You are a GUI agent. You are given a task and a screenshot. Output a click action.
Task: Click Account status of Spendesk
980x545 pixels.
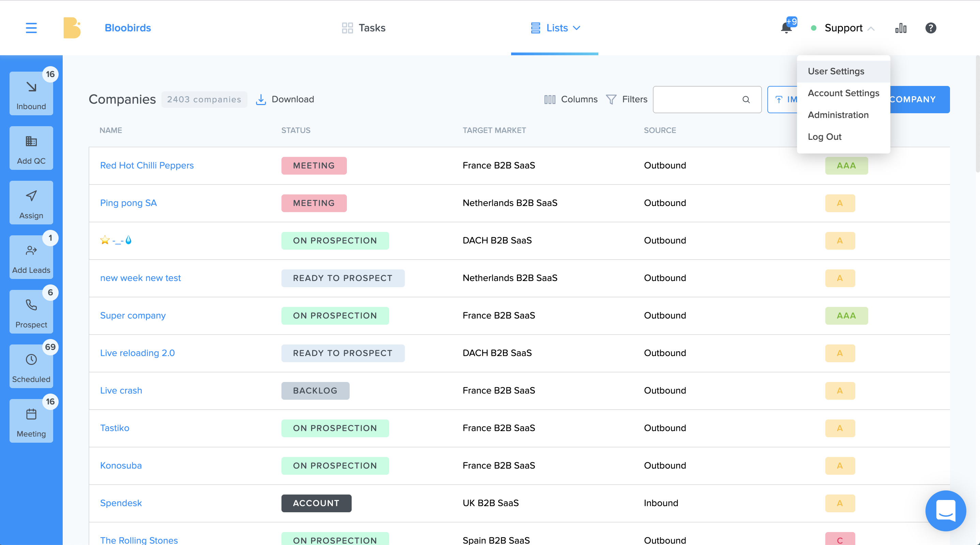point(316,503)
